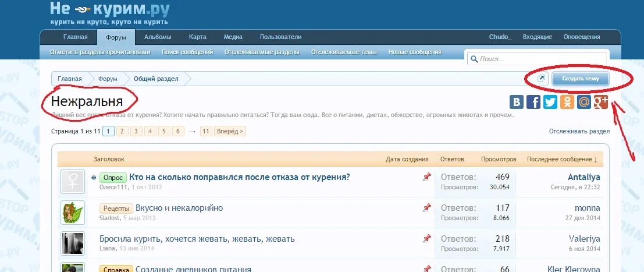Image resolution: width=644 pixels, height=272 pixels.
Task: Go to Общий раздел breadcrumb
Action: coord(156,79)
